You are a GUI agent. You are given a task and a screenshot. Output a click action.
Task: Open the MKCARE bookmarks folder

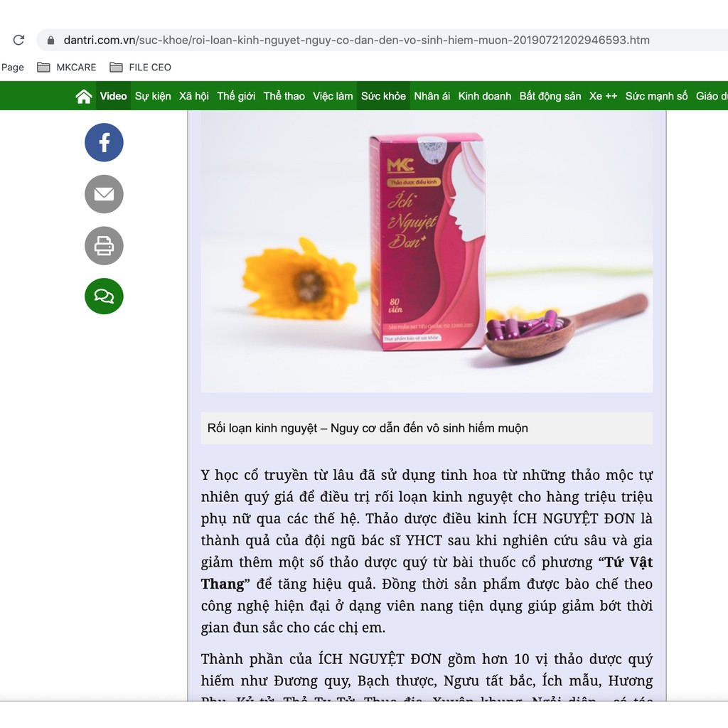pyautogui.click(x=66, y=68)
